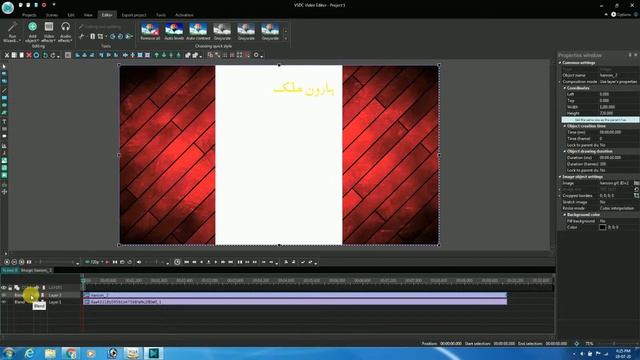Click the green move up arrow icon
640x360 pixels.
click(x=156, y=55)
